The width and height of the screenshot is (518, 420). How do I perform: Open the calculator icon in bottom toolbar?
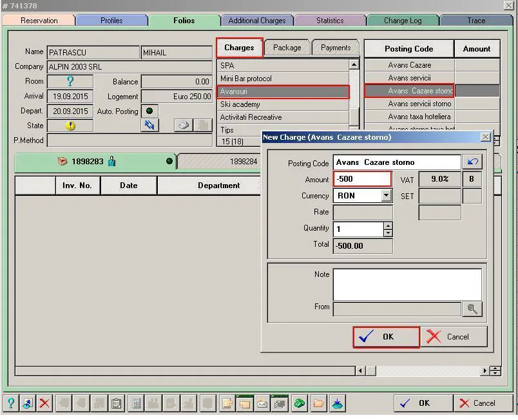(x=136, y=403)
